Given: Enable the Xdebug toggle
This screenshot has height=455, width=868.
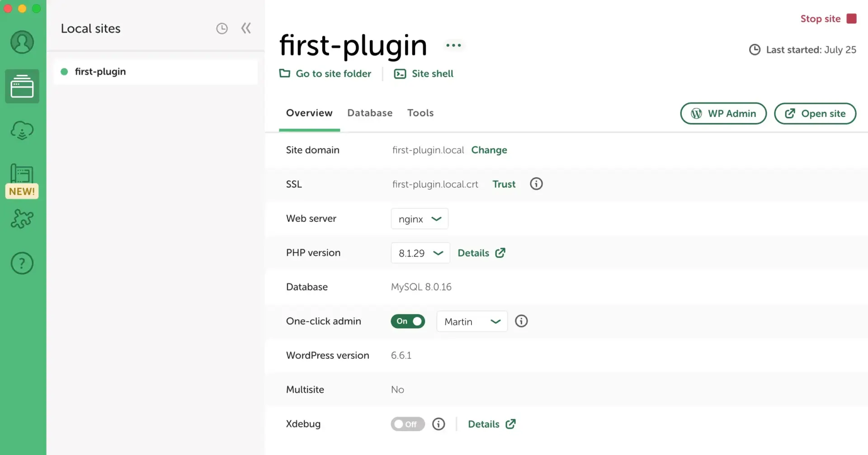Looking at the screenshot, I should [x=407, y=424].
